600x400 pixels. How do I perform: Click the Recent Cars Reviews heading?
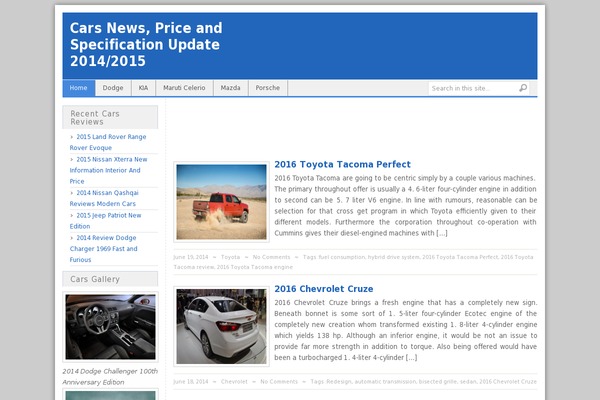tap(110, 118)
